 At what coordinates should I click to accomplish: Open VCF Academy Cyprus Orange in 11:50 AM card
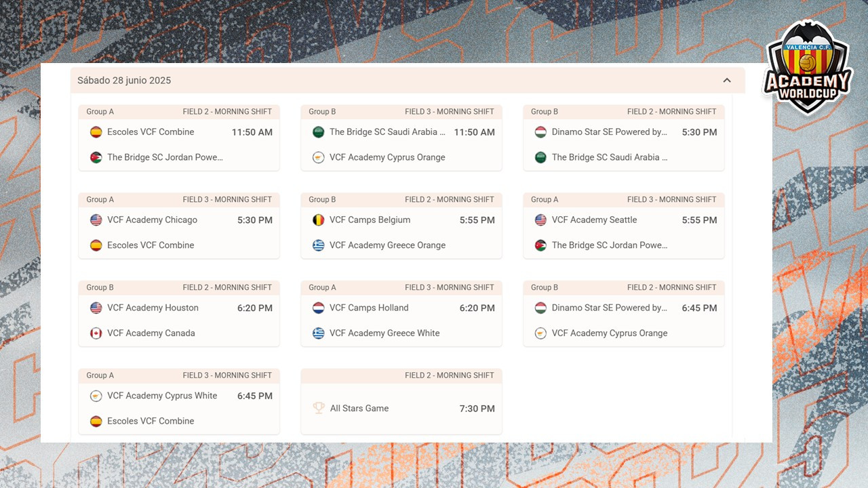387,157
